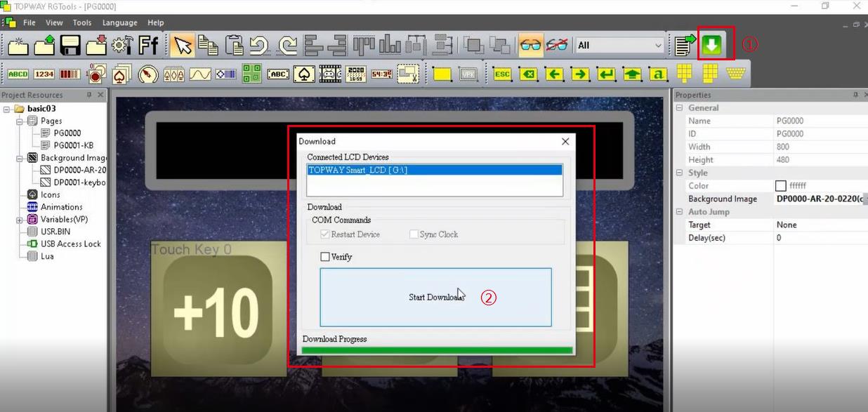The image size is (868, 412).
Task: Insert the circular gauge meter element
Action: point(147,74)
